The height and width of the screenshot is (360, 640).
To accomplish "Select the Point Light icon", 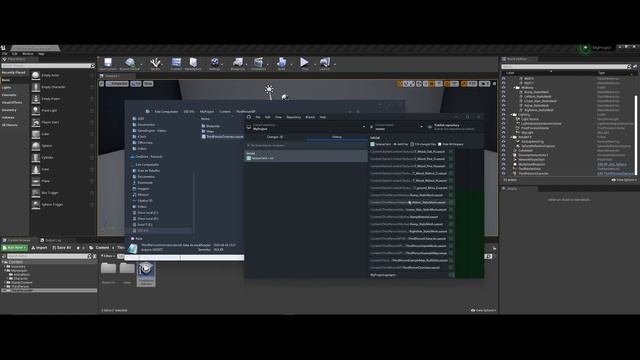I will [36, 111].
